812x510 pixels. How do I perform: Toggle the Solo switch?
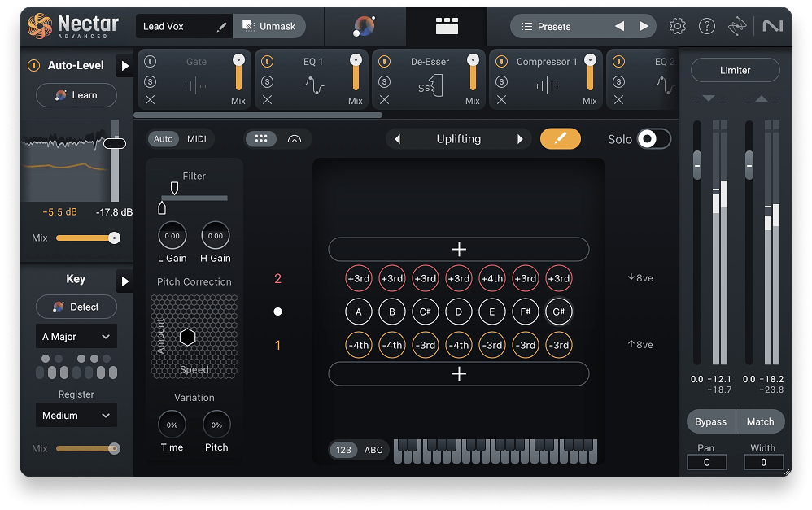click(653, 139)
